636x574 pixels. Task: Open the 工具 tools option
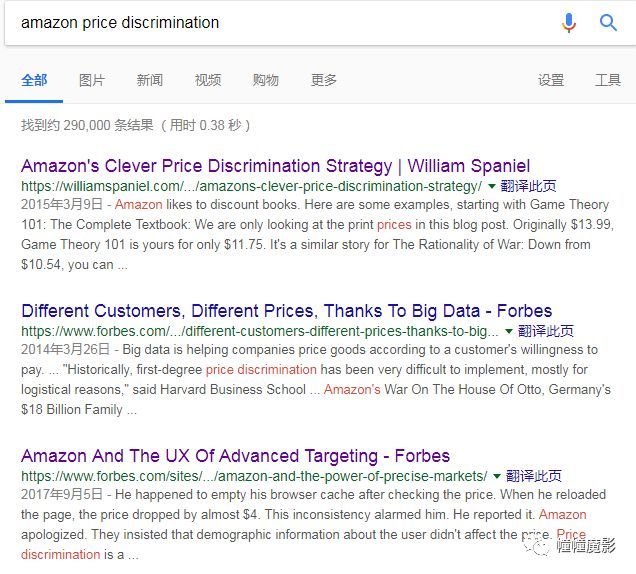[x=608, y=80]
